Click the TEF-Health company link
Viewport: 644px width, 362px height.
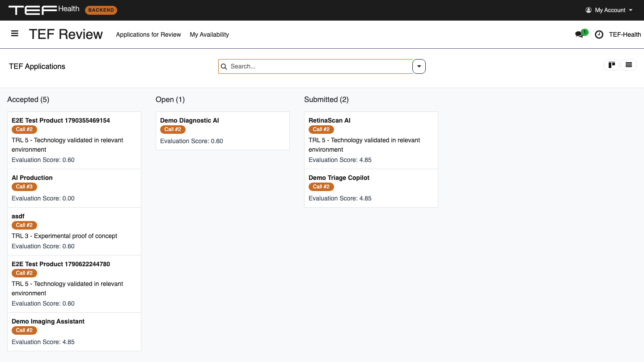pos(625,34)
